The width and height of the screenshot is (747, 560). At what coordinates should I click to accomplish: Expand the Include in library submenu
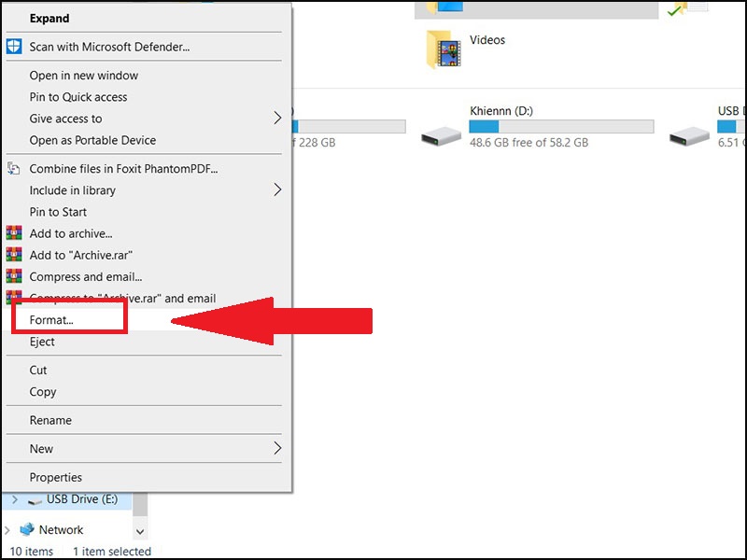(277, 190)
